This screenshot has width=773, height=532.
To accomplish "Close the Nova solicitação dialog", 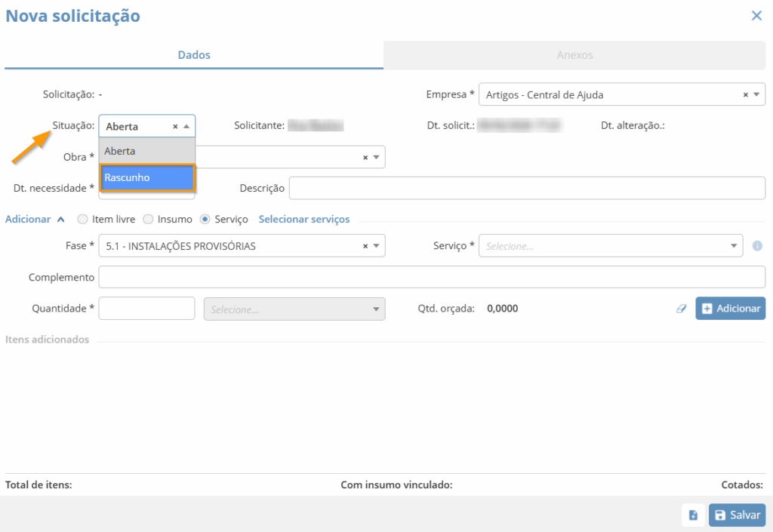I will click(x=756, y=16).
